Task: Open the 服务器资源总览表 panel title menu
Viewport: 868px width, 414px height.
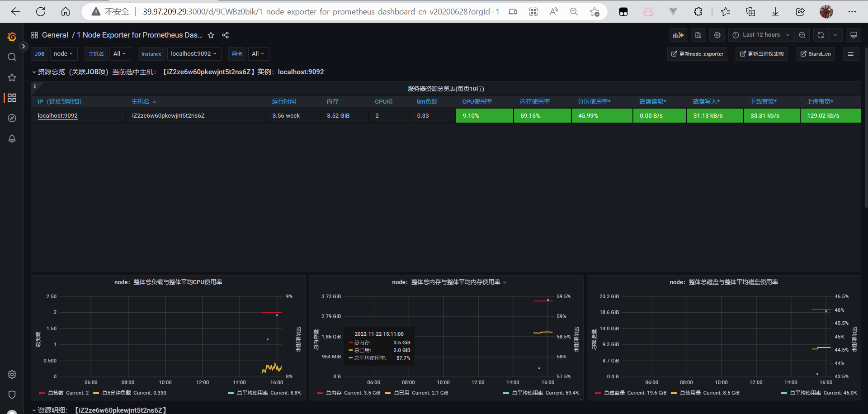Action: coord(446,89)
